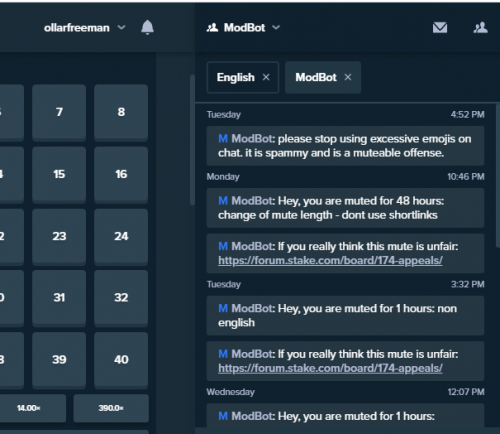Click the Monday date label
500x434 pixels.
[x=223, y=177]
